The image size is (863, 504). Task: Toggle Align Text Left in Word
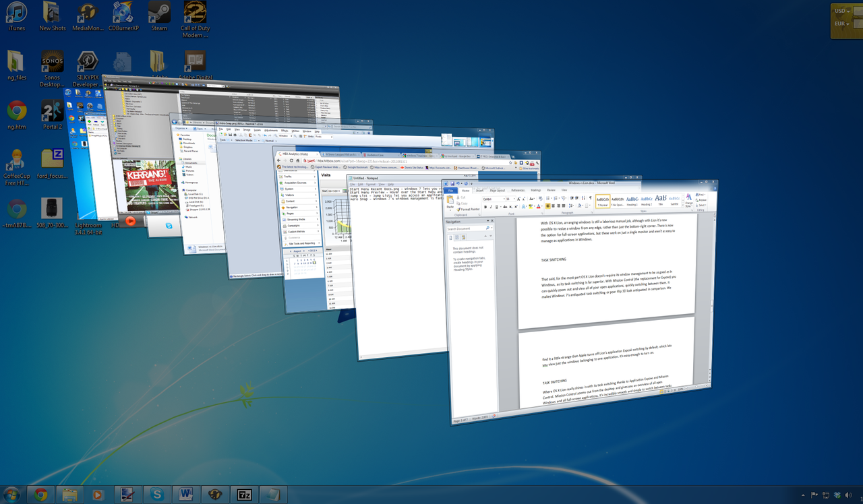[547, 206]
